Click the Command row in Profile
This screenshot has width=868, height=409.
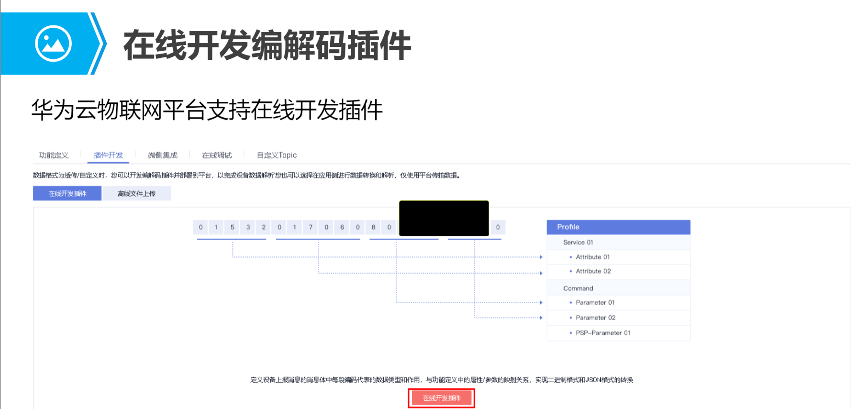pyautogui.click(x=618, y=288)
